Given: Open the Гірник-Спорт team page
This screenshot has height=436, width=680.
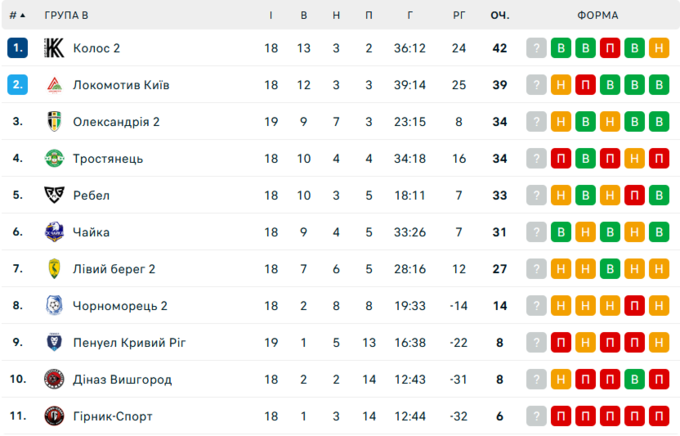Looking at the screenshot, I should click(x=113, y=416).
